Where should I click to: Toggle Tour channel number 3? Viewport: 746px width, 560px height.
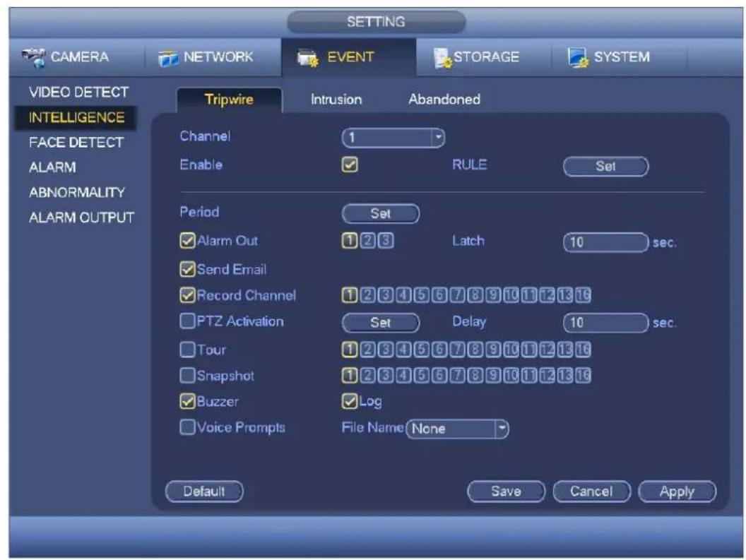coord(386,350)
